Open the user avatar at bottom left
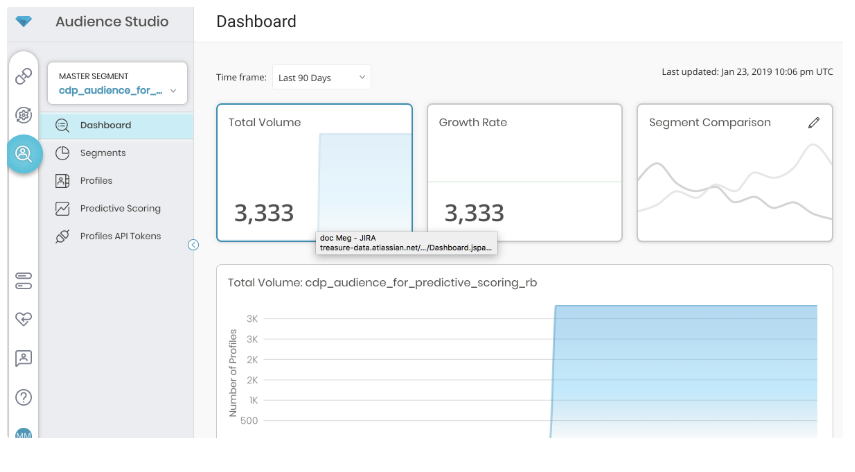Image resolution: width=855 pixels, height=472 pixels. coord(23,435)
